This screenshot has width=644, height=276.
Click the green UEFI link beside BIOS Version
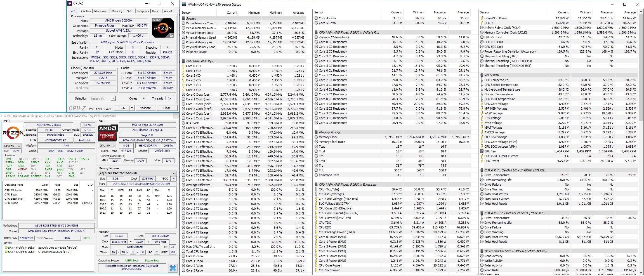pos(87,238)
